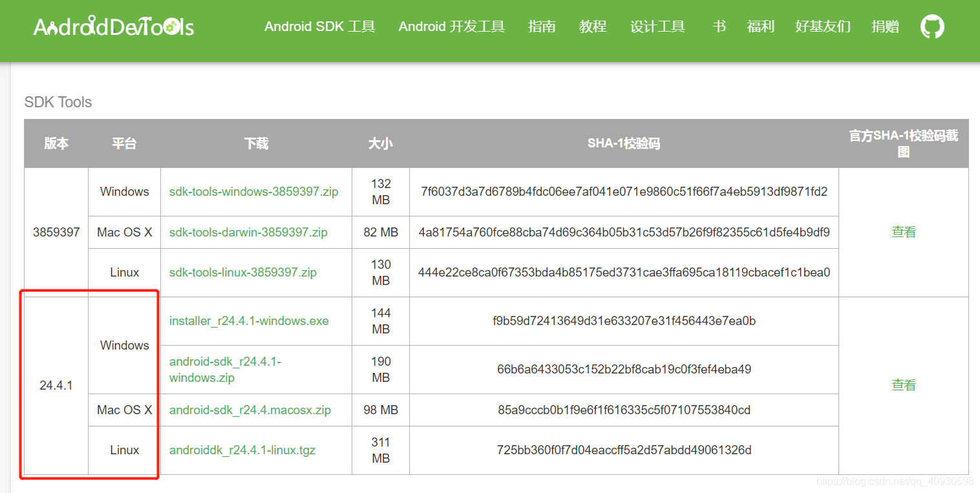980x493 pixels.
Task: Go to the 书 page
Action: (x=719, y=26)
